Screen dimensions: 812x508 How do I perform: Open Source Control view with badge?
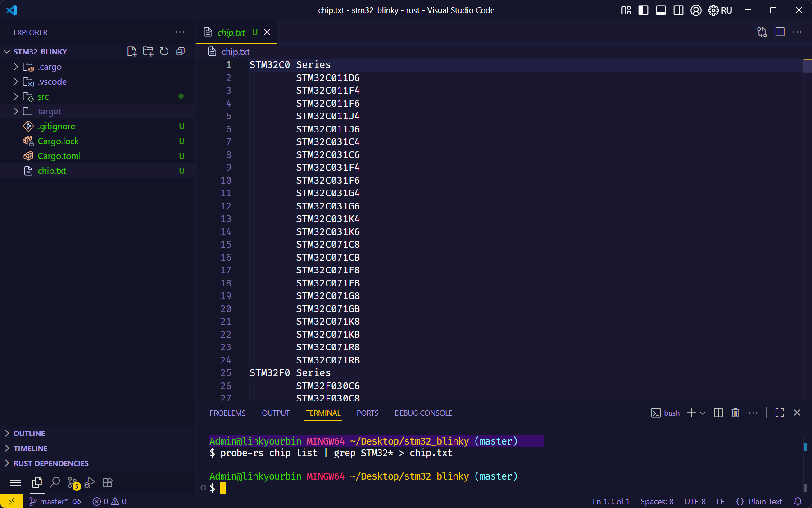tap(73, 483)
